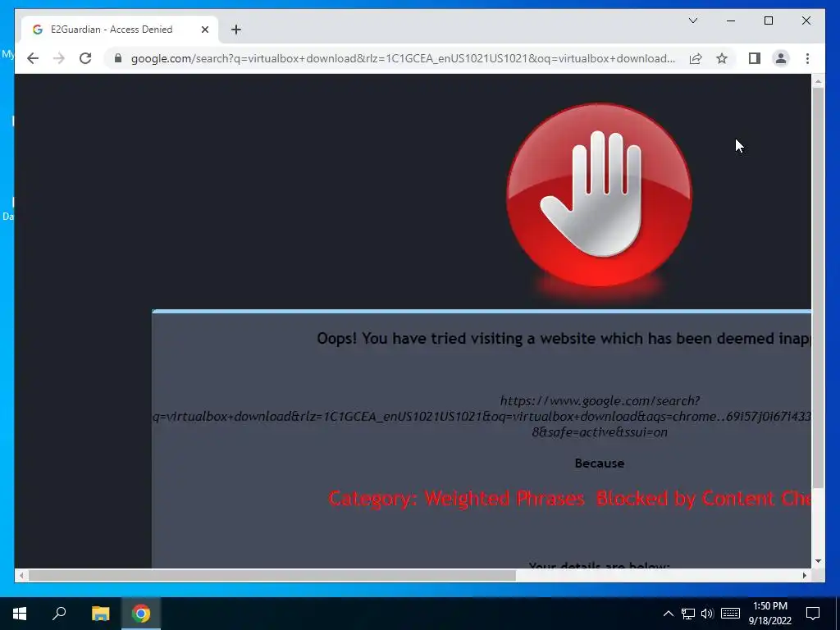
Task: Click the forward navigation arrow
Action: pyautogui.click(x=59, y=58)
